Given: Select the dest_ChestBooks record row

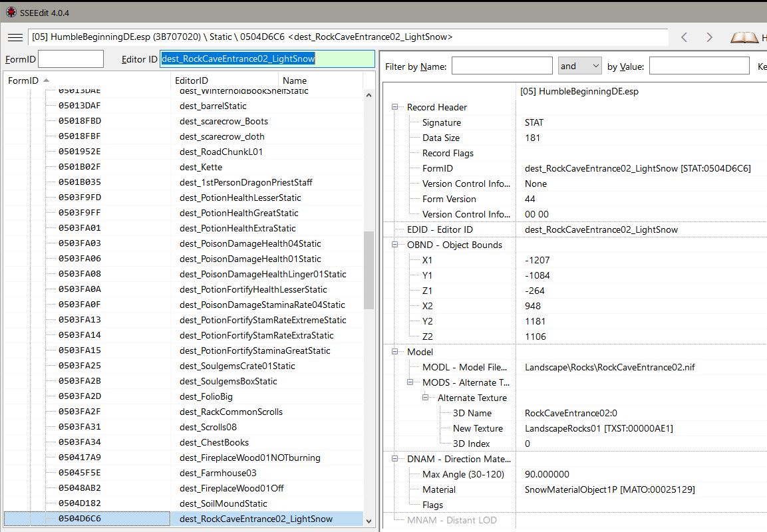Looking at the screenshot, I should click(214, 442).
